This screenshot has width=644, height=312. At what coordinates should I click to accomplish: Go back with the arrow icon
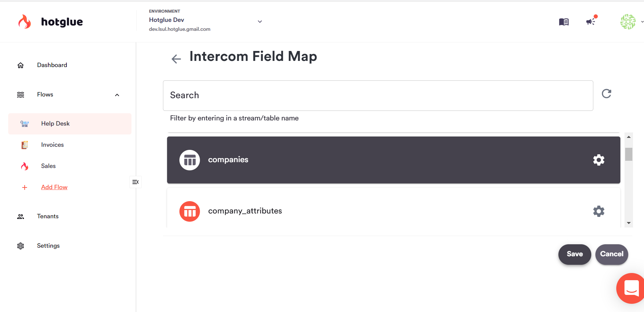pos(176,59)
